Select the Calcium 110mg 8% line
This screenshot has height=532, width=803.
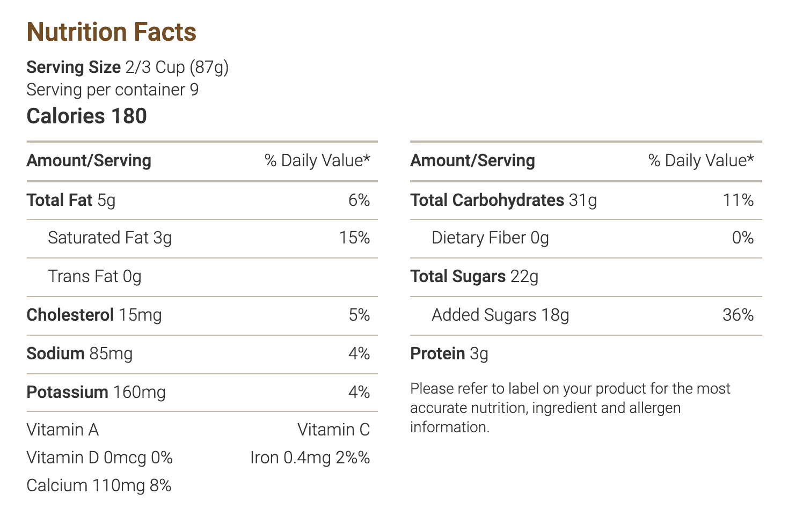coord(99,486)
